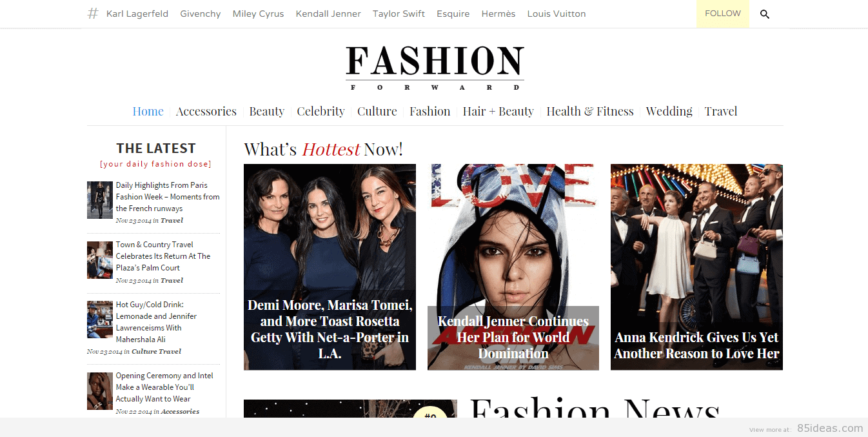This screenshot has width=868, height=437.
Task: Click Accessories category under Opening Ceremony
Action: click(x=180, y=412)
